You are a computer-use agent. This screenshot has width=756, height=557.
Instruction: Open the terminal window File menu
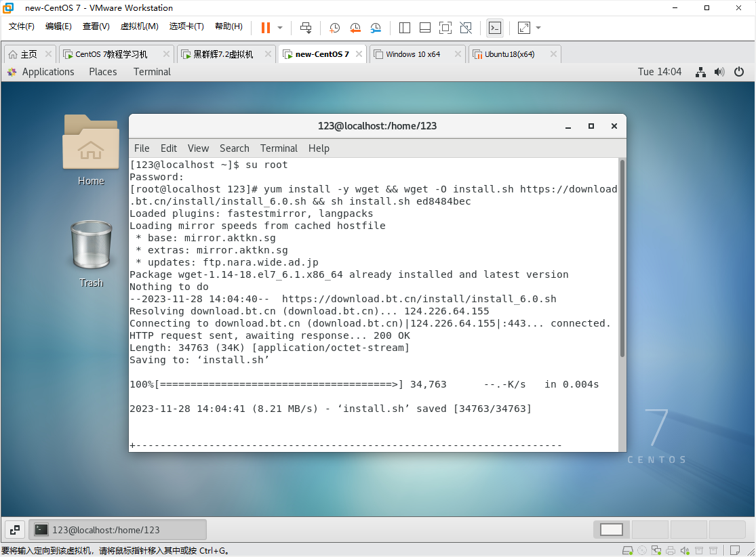coord(142,148)
